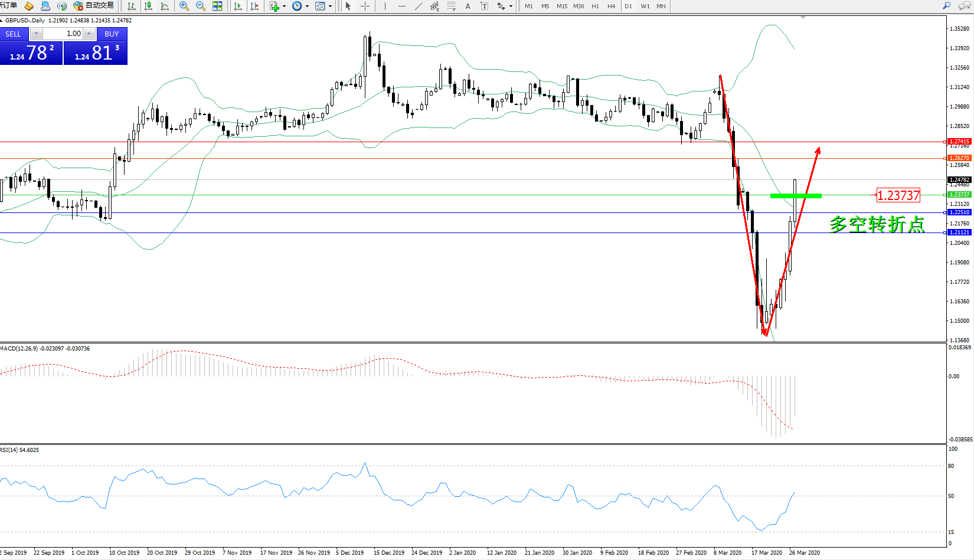Toggle 自动交易 auto trading
The width and height of the screenshot is (974, 560).
94,6
